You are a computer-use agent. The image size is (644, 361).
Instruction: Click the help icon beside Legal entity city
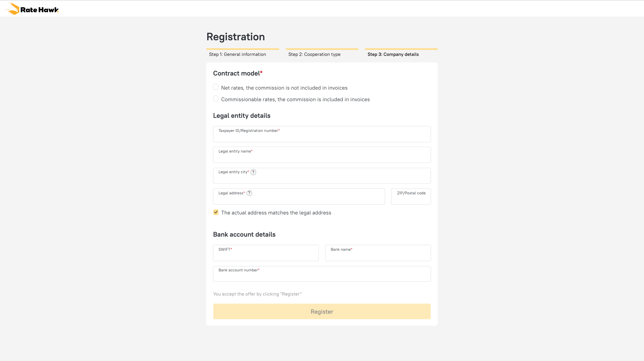point(253,172)
